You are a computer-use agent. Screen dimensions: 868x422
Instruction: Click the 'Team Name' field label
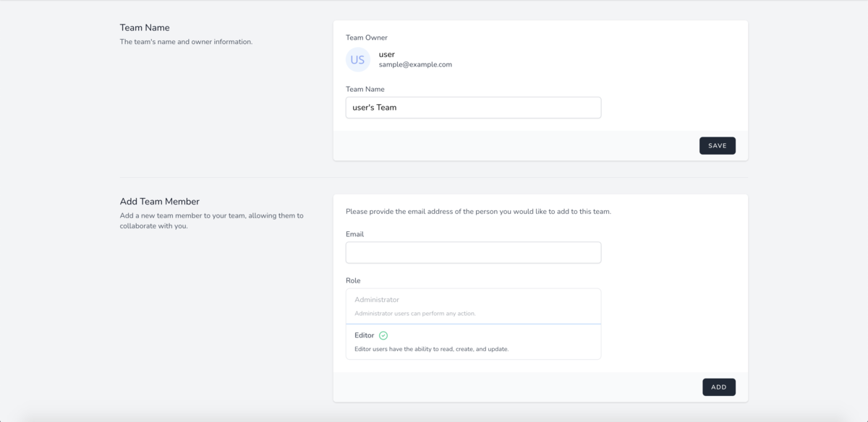click(365, 89)
